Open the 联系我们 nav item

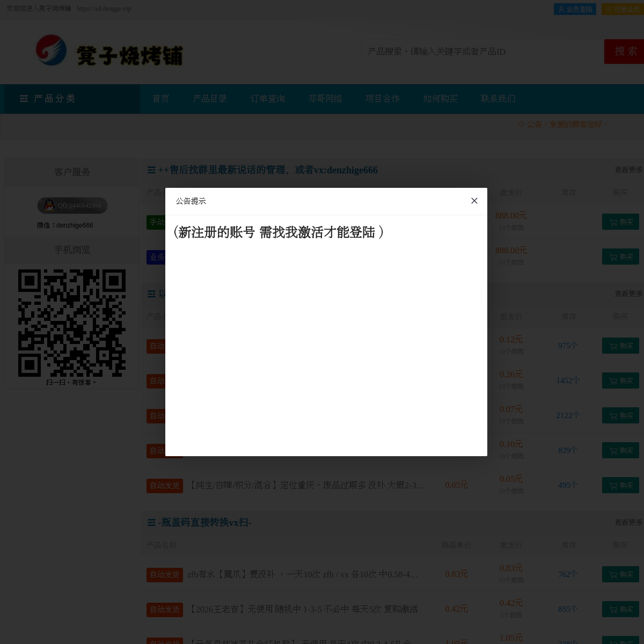coord(498,99)
